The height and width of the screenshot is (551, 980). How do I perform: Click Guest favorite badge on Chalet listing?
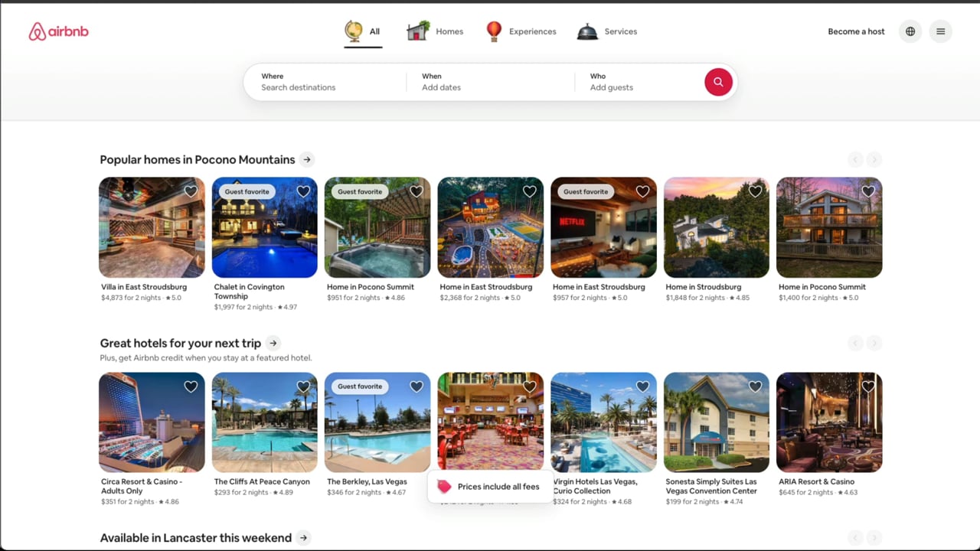(247, 191)
